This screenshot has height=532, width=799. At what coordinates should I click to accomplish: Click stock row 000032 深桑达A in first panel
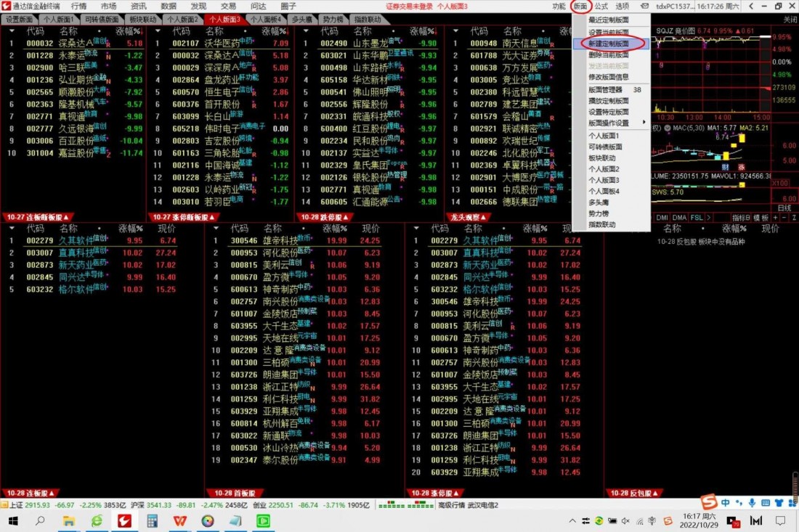coord(74,44)
